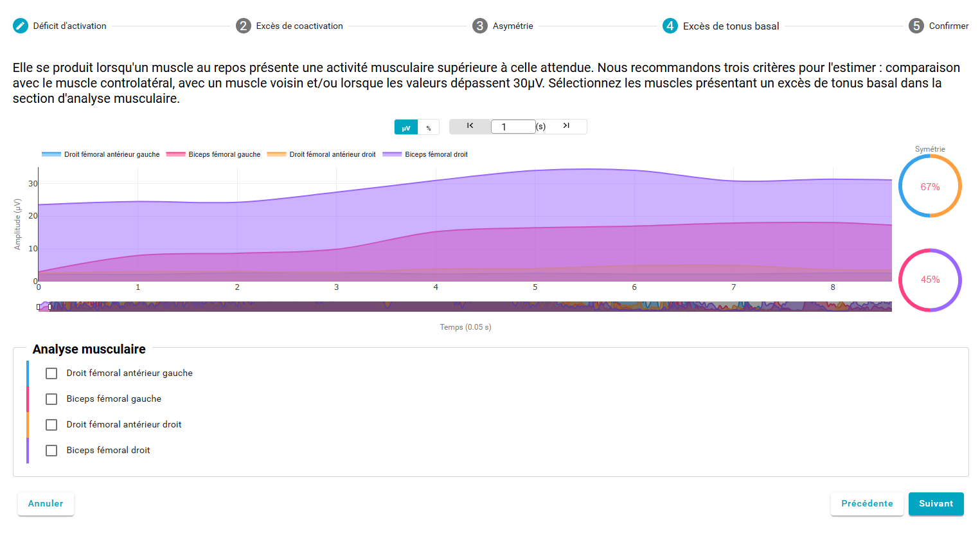
Task: Click the Suivant button
Action: point(936,504)
